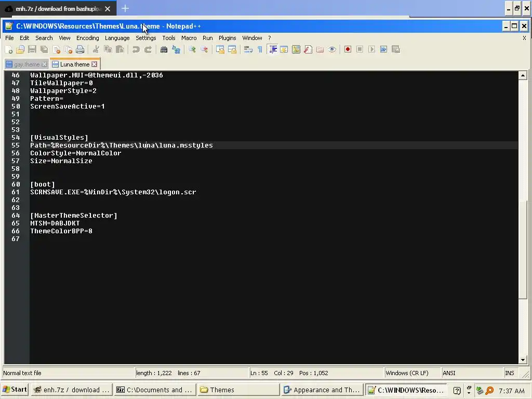The image size is (532, 399).
Task: Toggle synchronize horizontal scrolling icon
Action: 232,49
